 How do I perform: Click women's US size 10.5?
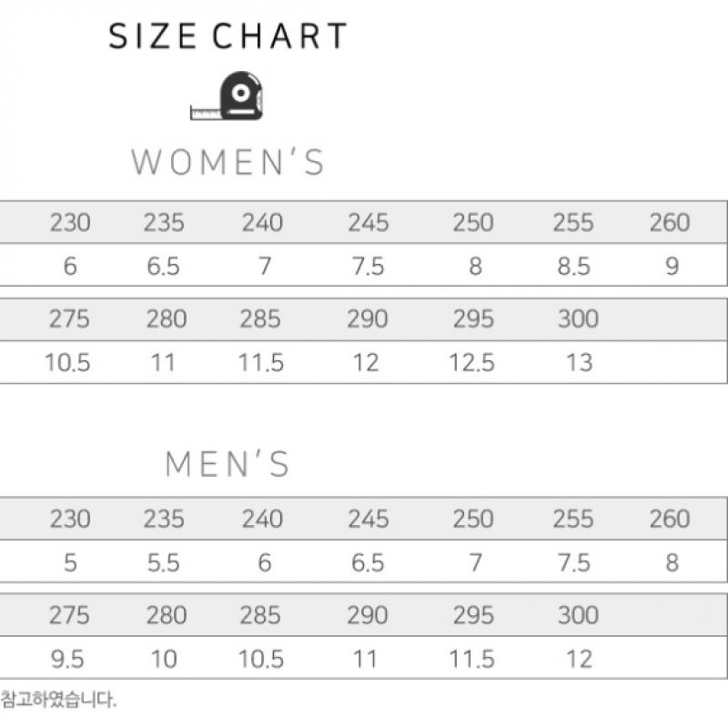click(x=68, y=362)
